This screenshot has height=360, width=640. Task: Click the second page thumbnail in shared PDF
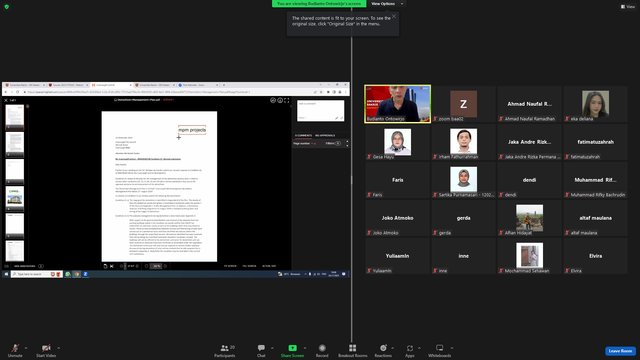click(15, 144)
